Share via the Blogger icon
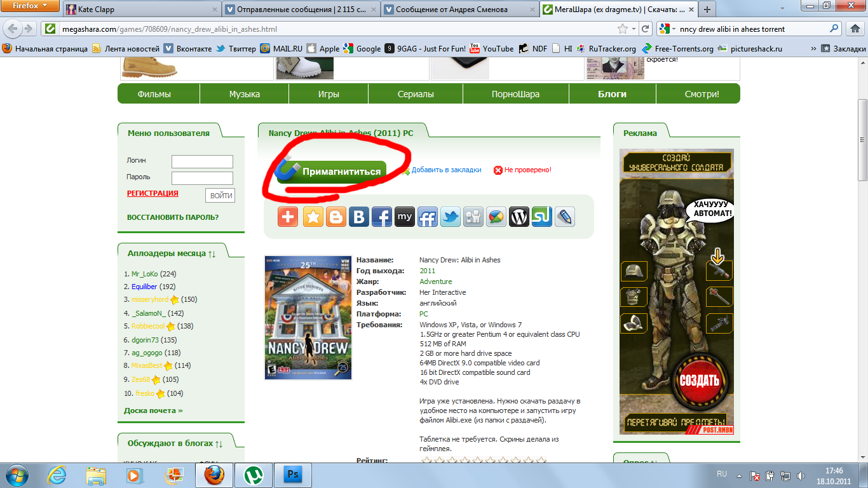This screenshot has width=868, height=488. (x=336, y=217)
